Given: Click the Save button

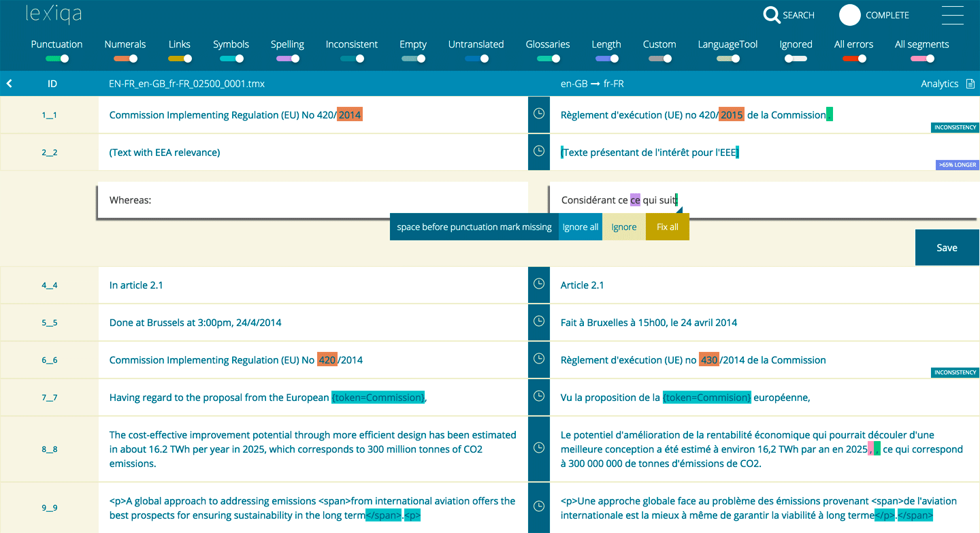Looking at the screenshot, I should pyautogui.click(x=947, y=248).
